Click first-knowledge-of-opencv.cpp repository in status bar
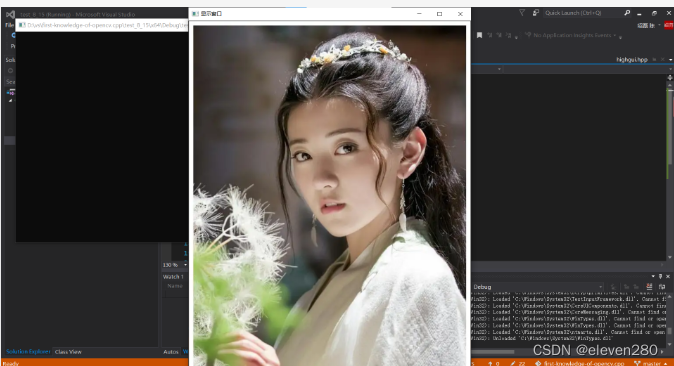The height and width of the screenshot is (366, 674). click(x=580, y=363)
